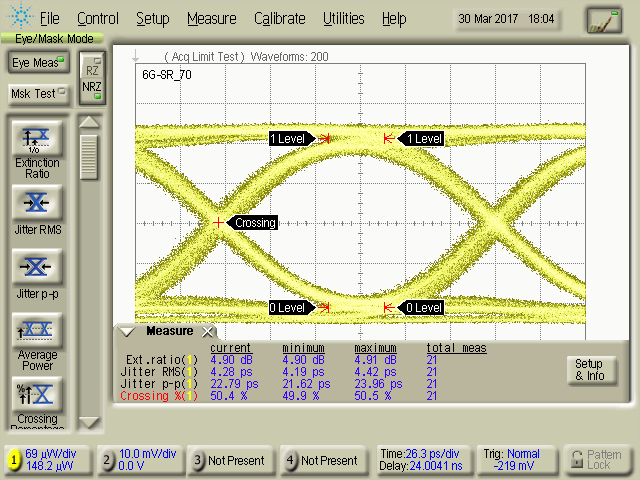Click the Pattern Lock button

tap(597, 460)
